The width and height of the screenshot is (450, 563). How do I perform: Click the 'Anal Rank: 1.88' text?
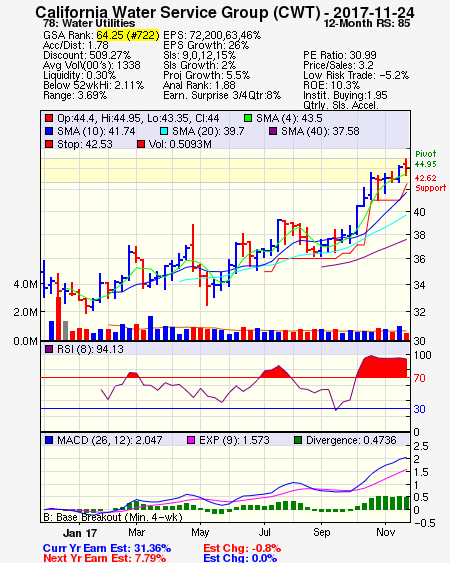tap(199, 85)
